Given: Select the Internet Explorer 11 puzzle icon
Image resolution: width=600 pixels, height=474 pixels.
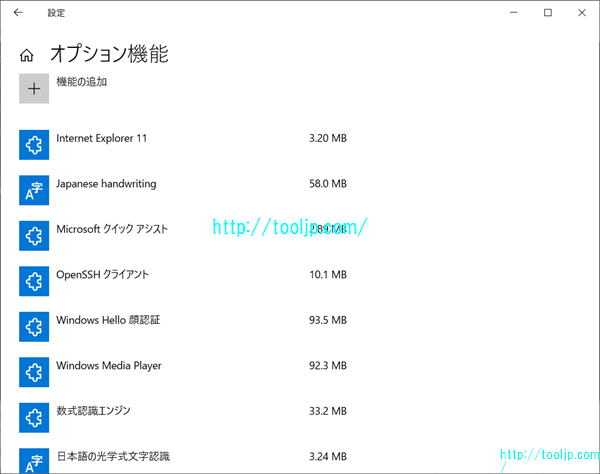Looking at the screenshot, I should coord(34,145).
